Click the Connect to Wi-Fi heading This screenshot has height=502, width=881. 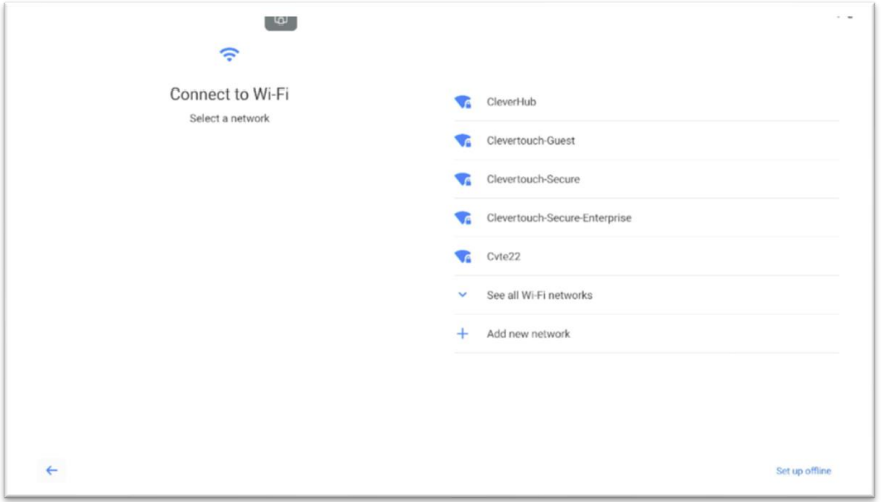point(229,94)
